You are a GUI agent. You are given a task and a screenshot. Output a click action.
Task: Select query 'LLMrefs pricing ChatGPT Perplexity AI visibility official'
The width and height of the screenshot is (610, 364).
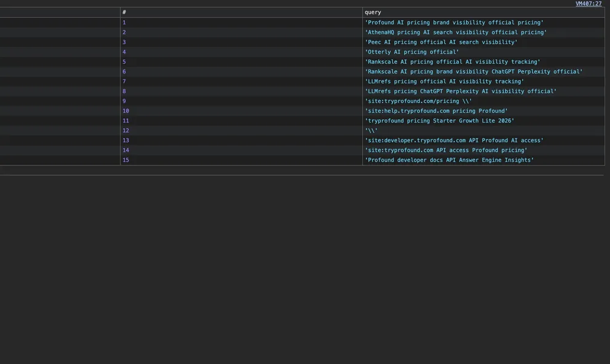(461, 91)
